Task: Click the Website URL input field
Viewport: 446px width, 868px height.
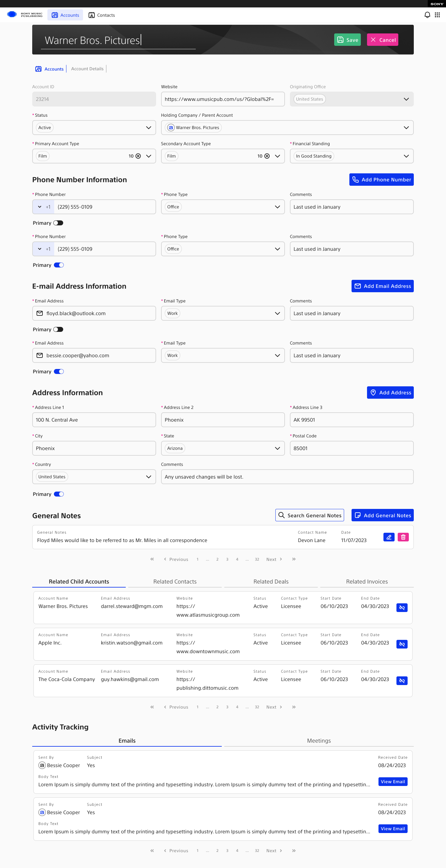Action: (223, 99)
